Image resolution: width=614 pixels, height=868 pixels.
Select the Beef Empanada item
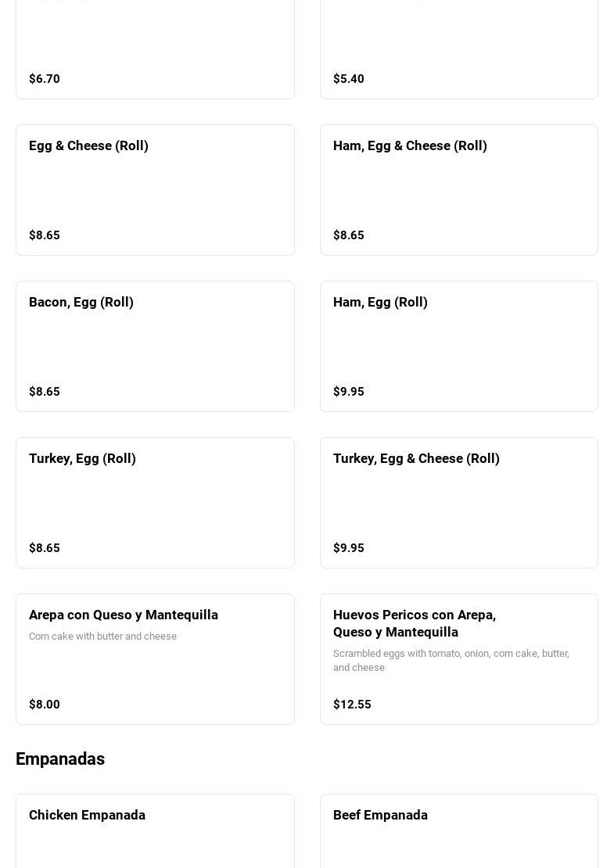[458, 833]
